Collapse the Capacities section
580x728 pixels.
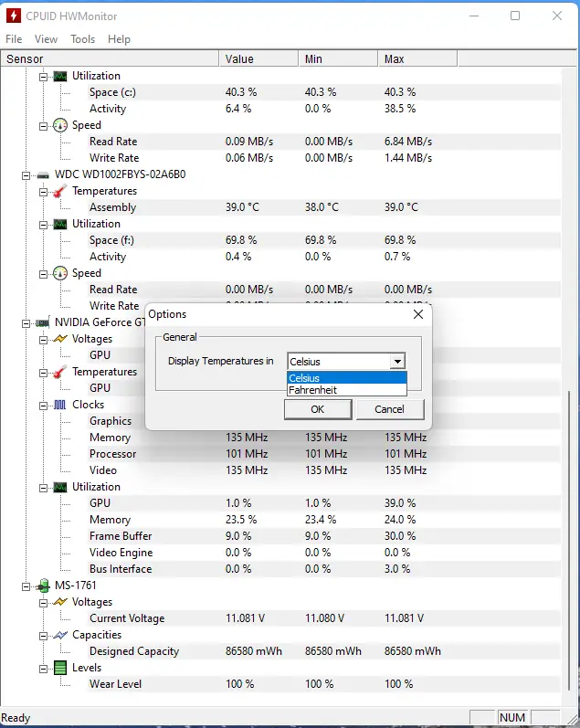coord(43,636)
